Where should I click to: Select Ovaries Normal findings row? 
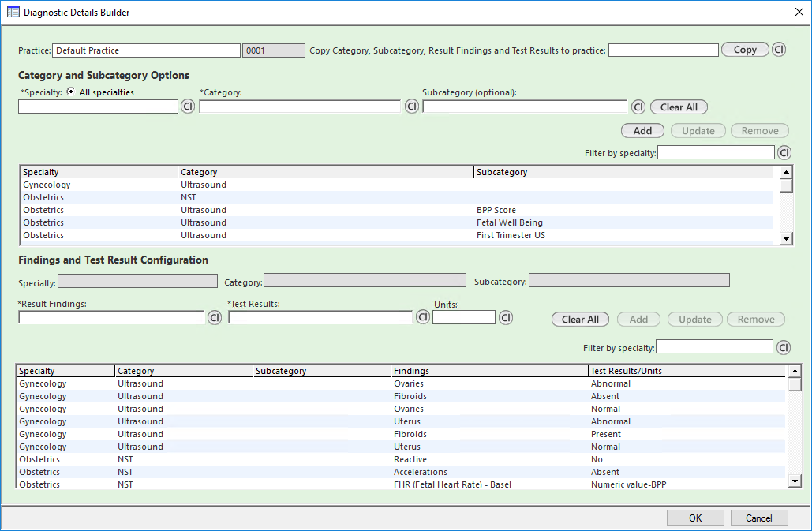pos(401,409)
